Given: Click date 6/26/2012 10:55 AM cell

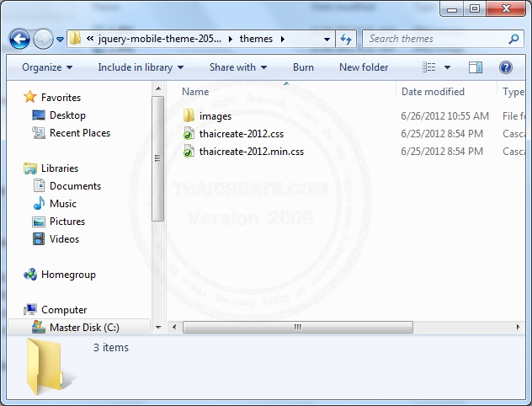Looking at the screenshot, I should [444, 116].
